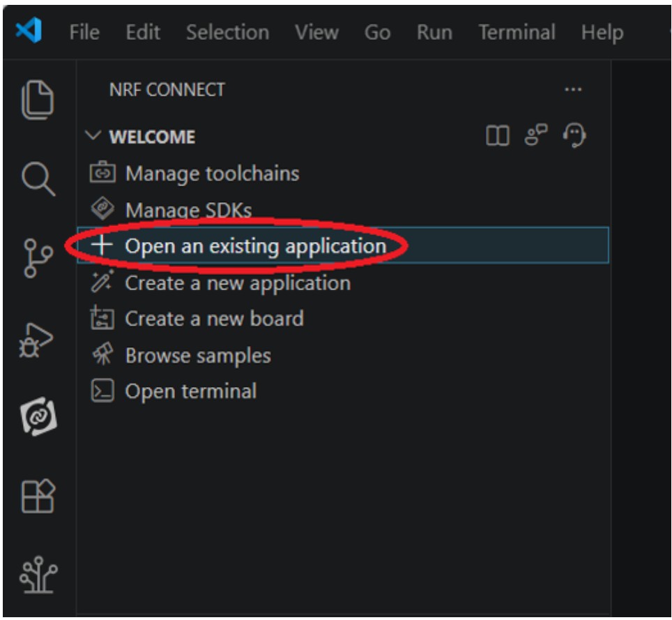The width and height of the screenshot is (672, 620).
Task: Open the Search view in activity bar
Action: coord(38,179)
